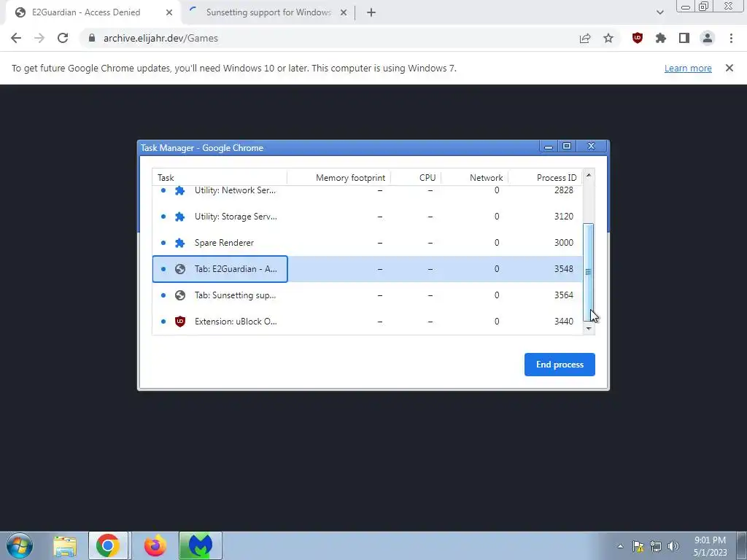
Task: Click the Task Manager scrollbar down arrow
Action: pos(589,329)
